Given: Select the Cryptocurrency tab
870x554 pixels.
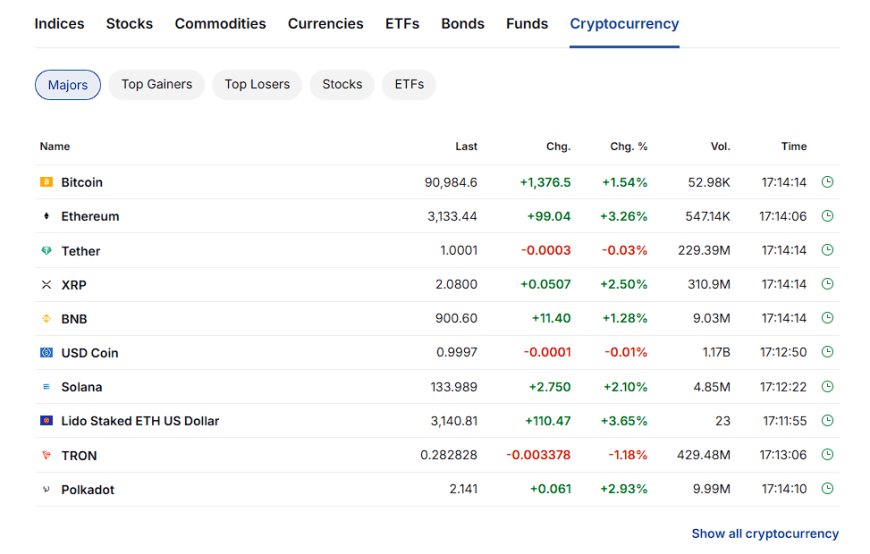Looking at the screenshot, I should pyautogui.click(x=624, y=24).
